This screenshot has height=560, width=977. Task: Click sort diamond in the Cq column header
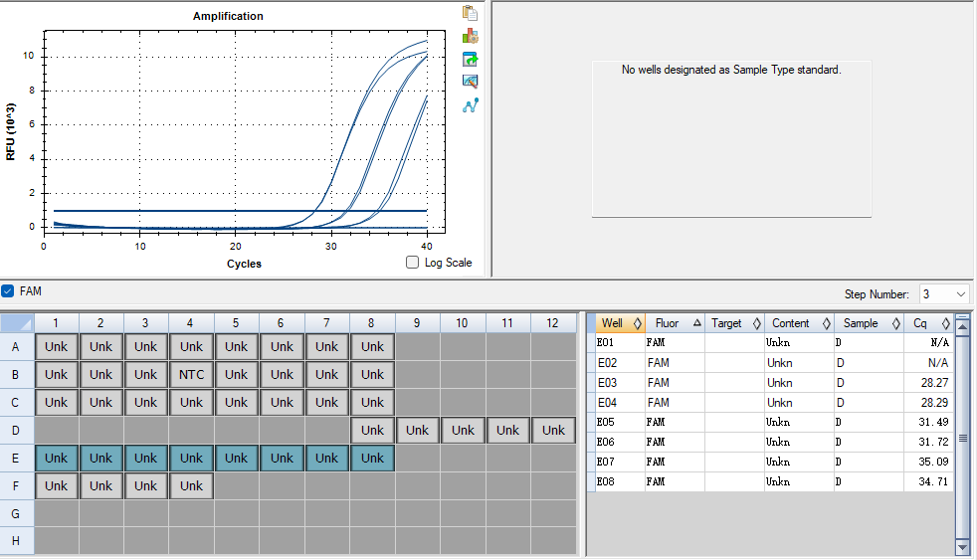click(946, 323)
